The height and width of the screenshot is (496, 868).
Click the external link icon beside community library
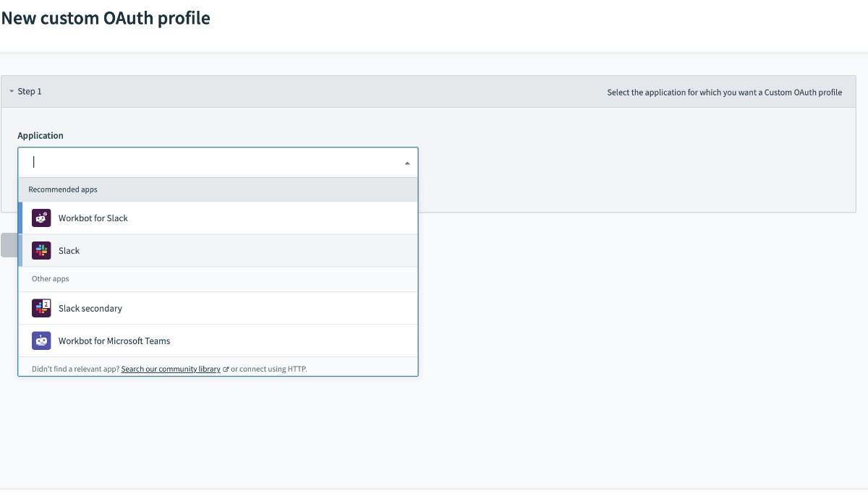(x=226, y=369)
